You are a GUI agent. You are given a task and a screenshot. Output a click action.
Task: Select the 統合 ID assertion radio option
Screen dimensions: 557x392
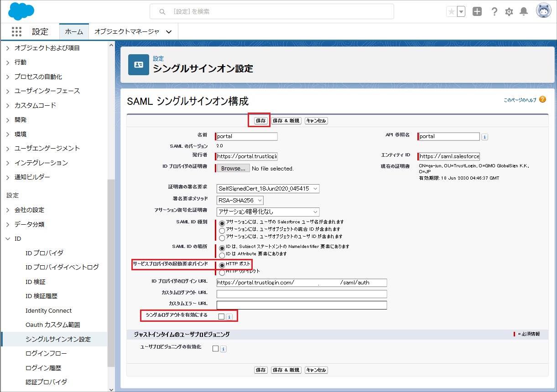pyautogui.click(x=222, y=231)
